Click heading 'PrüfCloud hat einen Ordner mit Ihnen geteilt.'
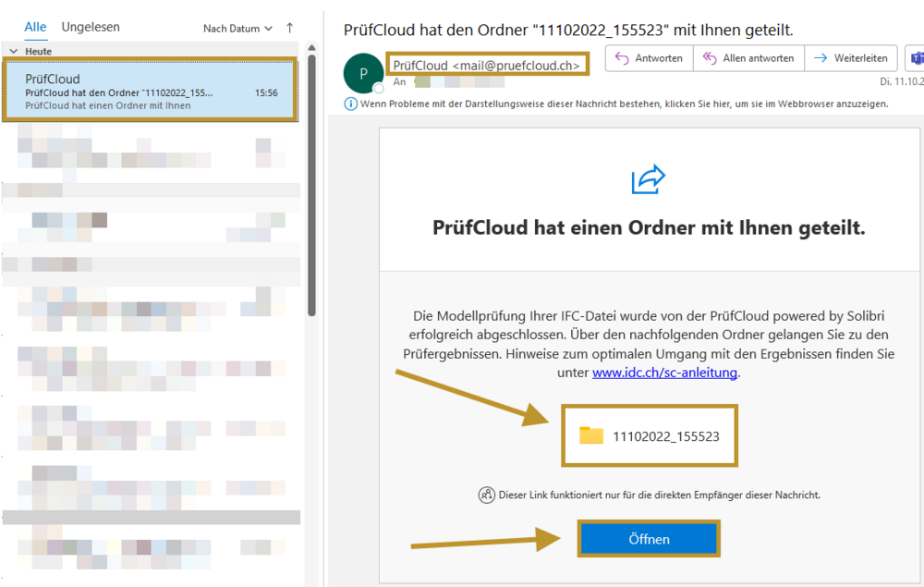924x587 pixels. tap(649, 227)
